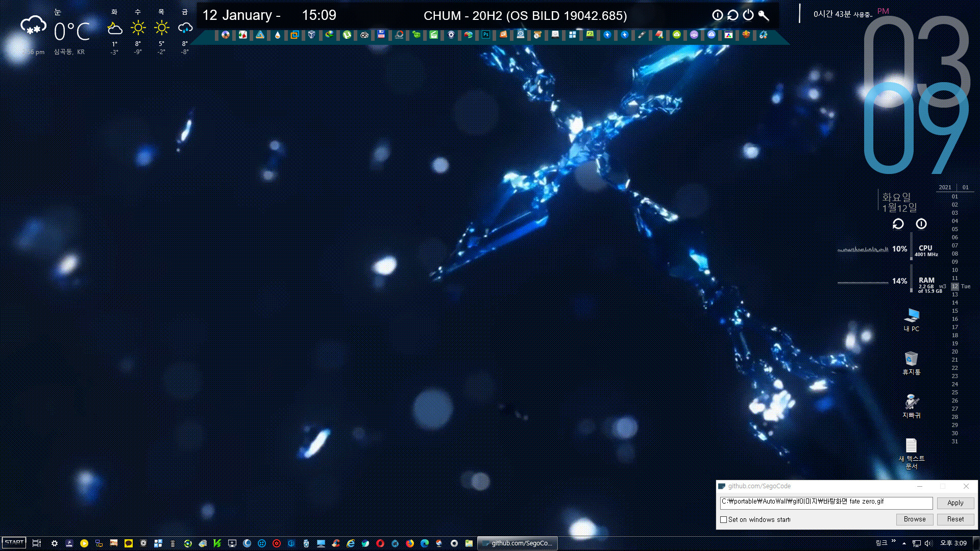Viewport: 980px width, 551px height.
Task: Click the GIF file path input field
Action: click(x=826, y=503)
